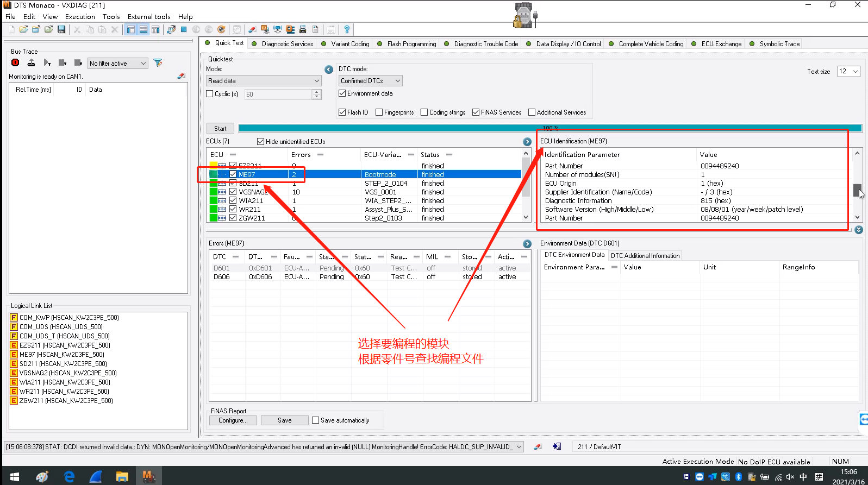The height and width of the screenshot is (485, 868).
Task: Click the orange refresh globe toolbar icon
Action: [x=221, y=29]
